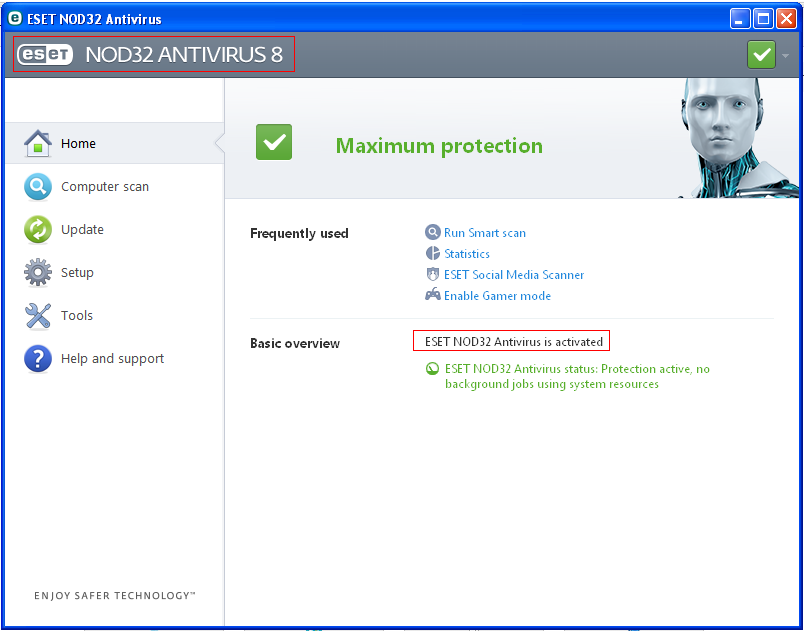Click the shield icon beside ESET Social Media Scanner

click(433, 274)
